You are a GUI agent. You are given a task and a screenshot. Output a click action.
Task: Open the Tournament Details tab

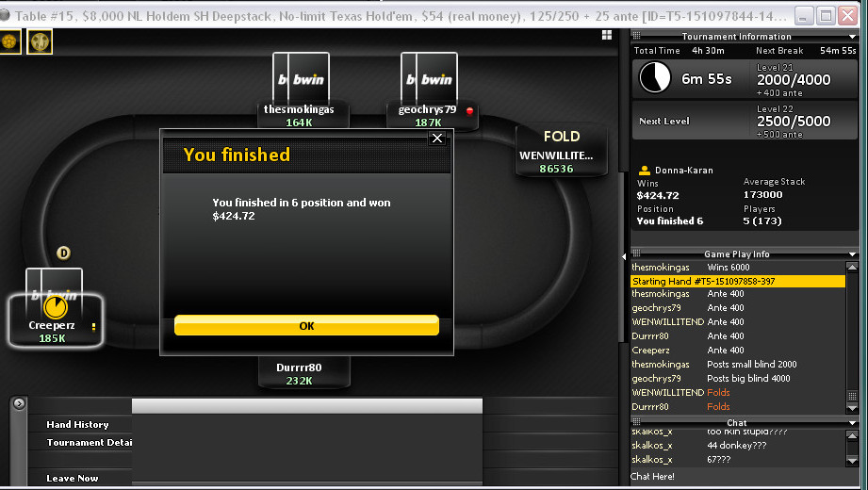coord(90,442)
